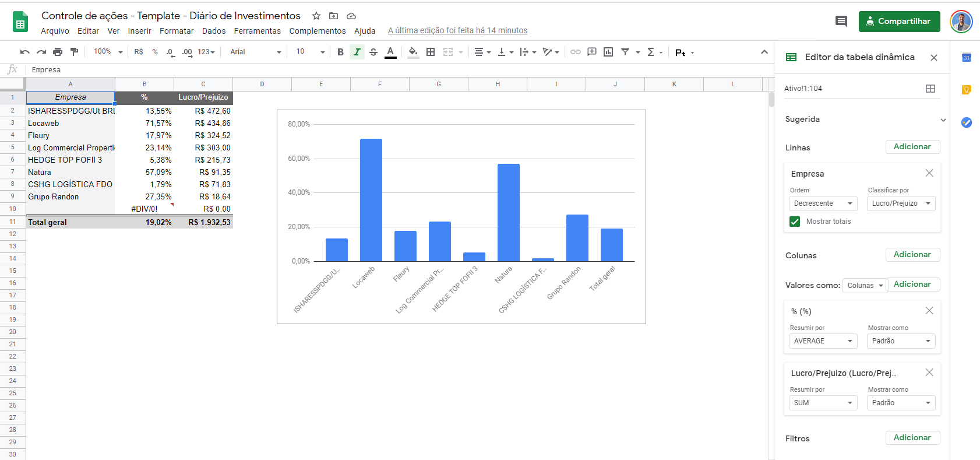Decrease decimal places
This screenshot has width=980, height=460.
170,52
